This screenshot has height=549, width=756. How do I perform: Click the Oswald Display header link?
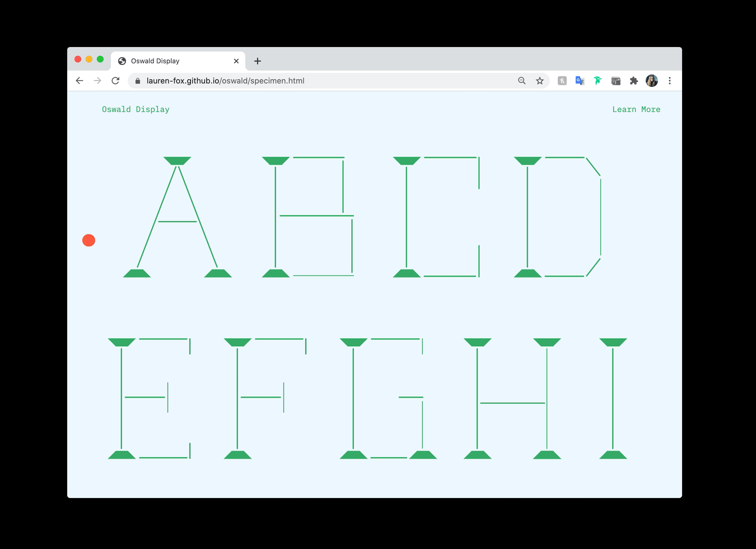[x=136, y=109]
